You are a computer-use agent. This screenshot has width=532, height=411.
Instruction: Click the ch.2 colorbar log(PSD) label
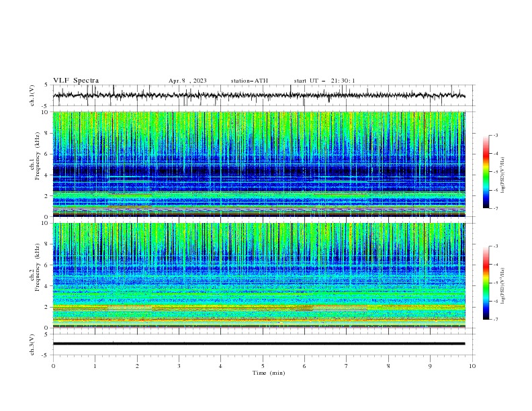tap(503, 285)
